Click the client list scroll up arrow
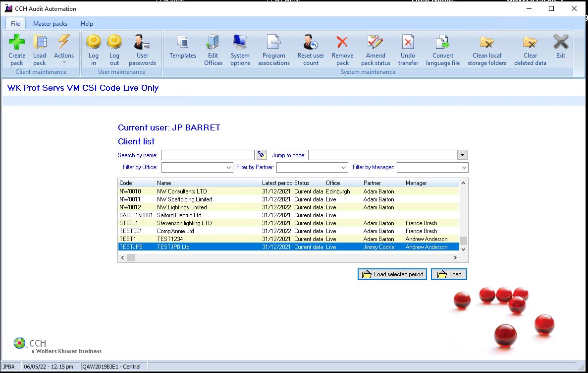Image resolution: width=588 pixels, height=373 pixels. tap(463, 184)
